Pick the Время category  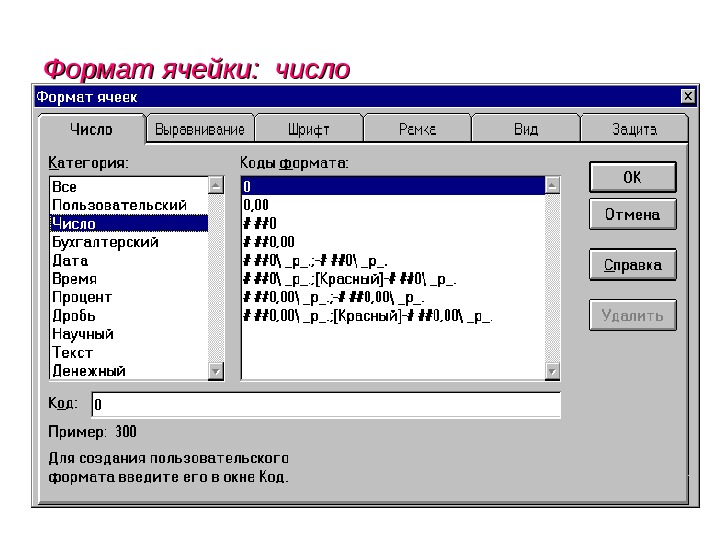point(129,279)
